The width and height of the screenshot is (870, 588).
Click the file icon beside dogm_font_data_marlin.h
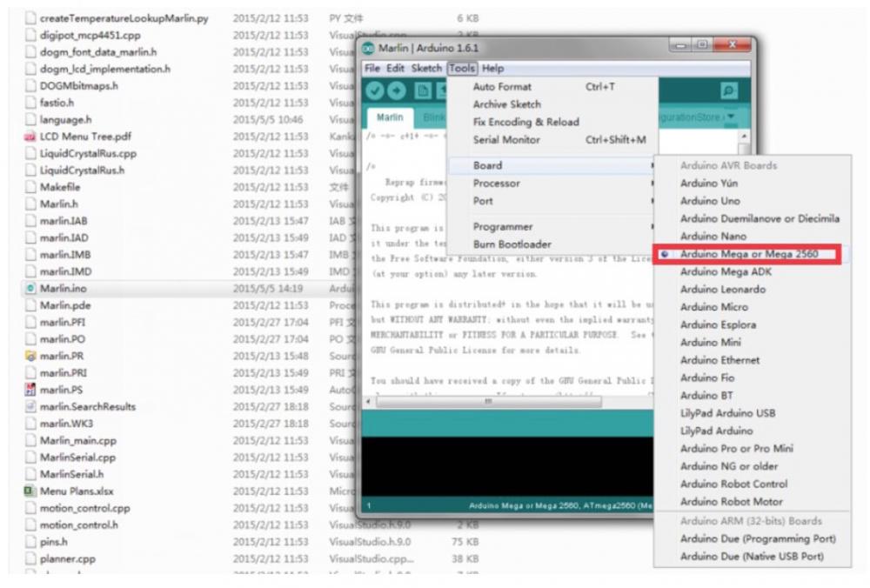30,52
